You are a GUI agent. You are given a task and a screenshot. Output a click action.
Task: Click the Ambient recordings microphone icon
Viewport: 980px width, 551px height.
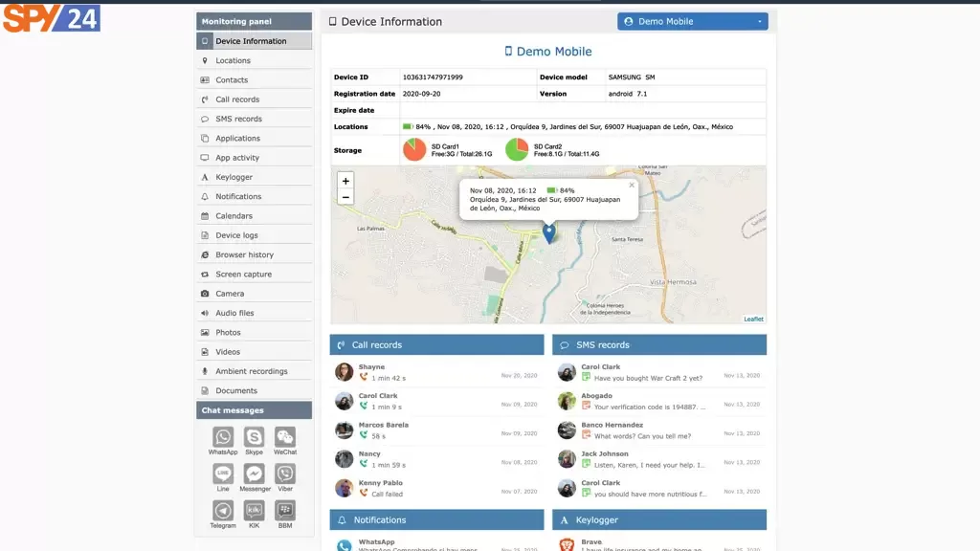tap(205, 371)
